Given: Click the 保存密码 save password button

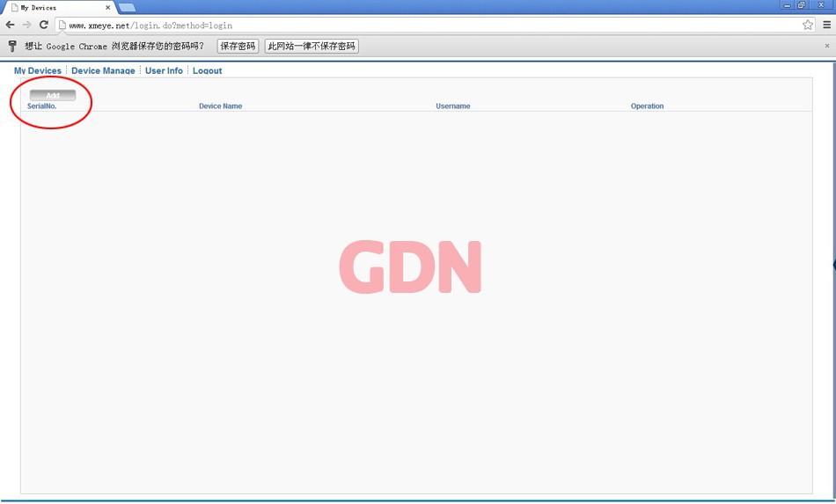Looking at the screenshot, I should click(238, 47).
